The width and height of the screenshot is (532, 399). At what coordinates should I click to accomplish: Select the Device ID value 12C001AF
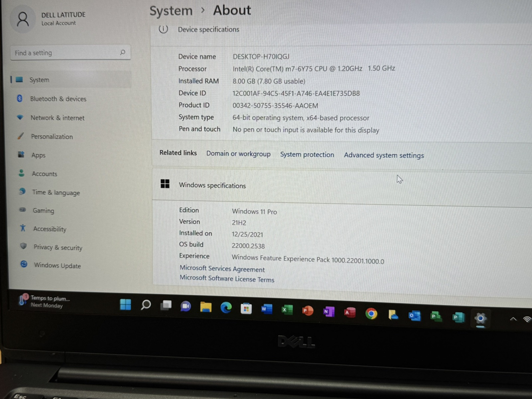tap(296, 93)
